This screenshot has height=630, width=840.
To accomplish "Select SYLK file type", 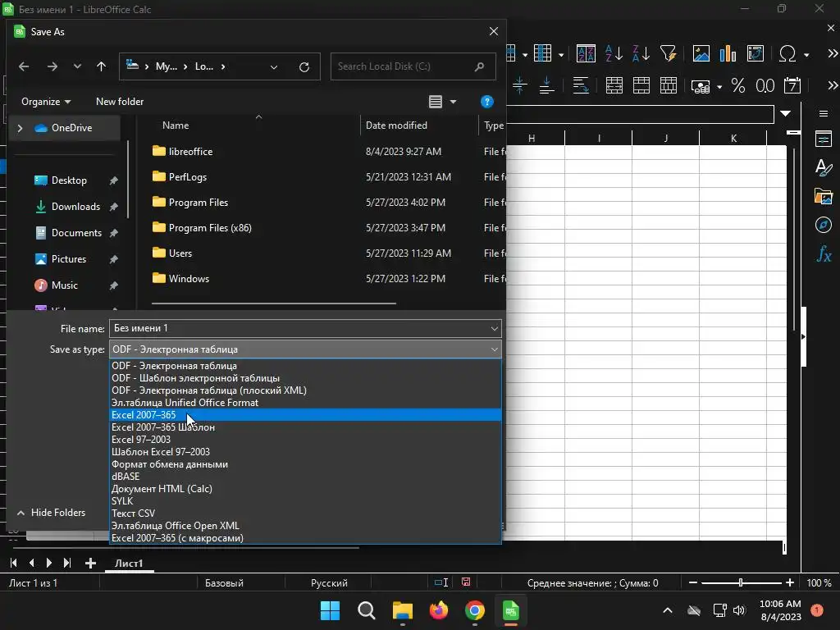I will point(305,501).
